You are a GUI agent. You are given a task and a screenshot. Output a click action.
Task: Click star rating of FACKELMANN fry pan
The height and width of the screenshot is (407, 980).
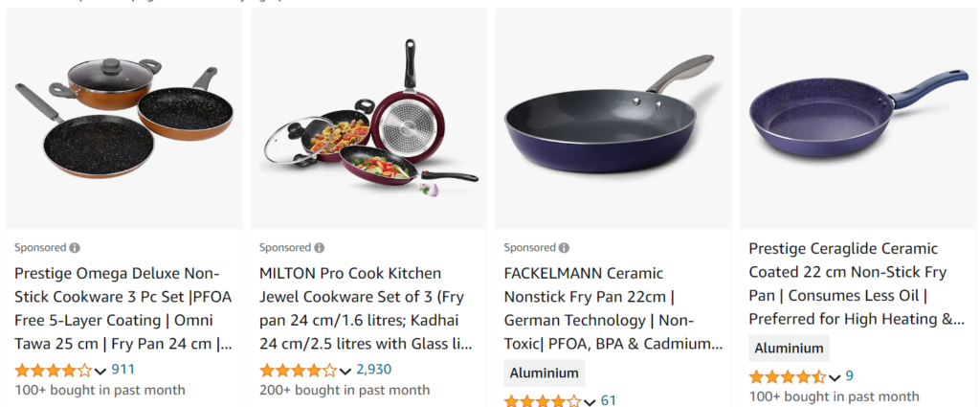click(x=543, y=401)
